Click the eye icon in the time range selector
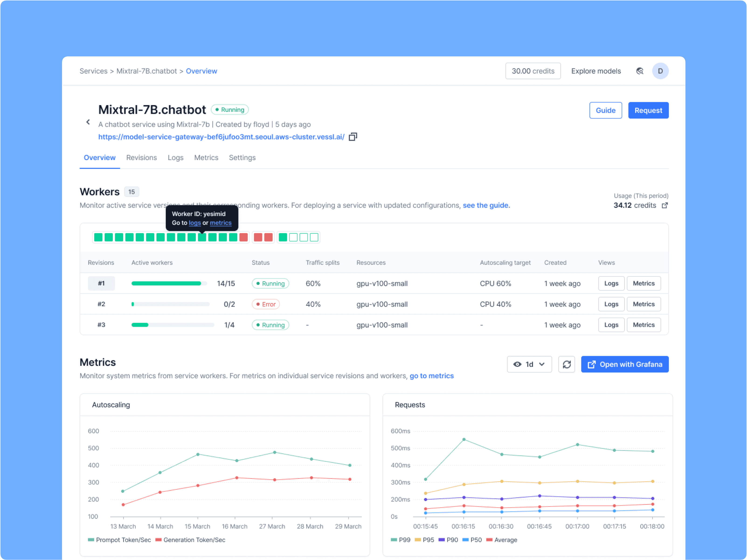The height and width of the screenshot is (560, 747). click(x=517, y=364)
